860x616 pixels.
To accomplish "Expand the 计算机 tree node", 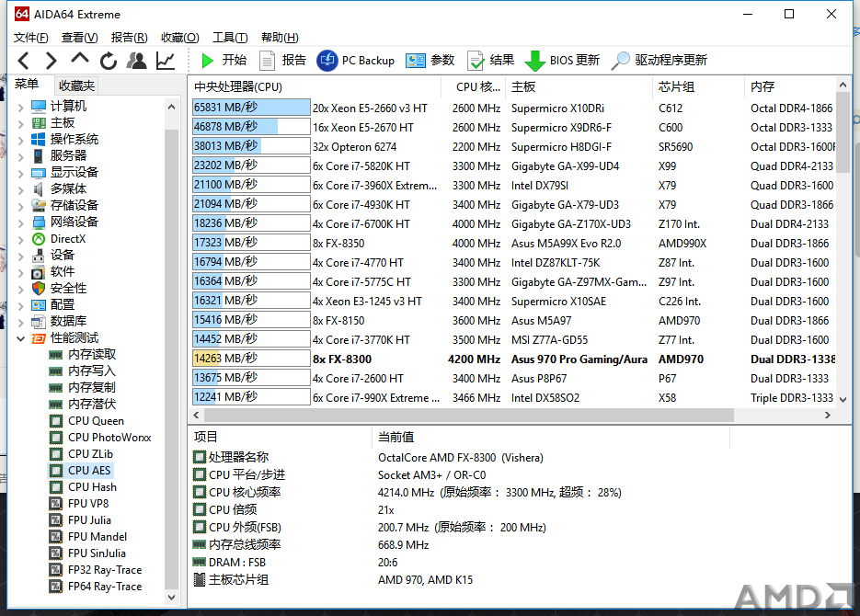I will tap(20, 107).
